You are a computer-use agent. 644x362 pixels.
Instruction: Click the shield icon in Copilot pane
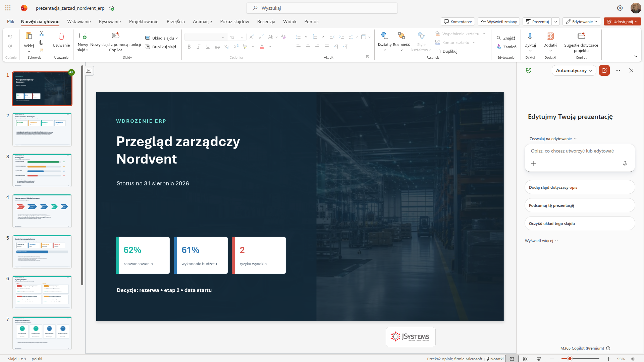click(529, 70)
